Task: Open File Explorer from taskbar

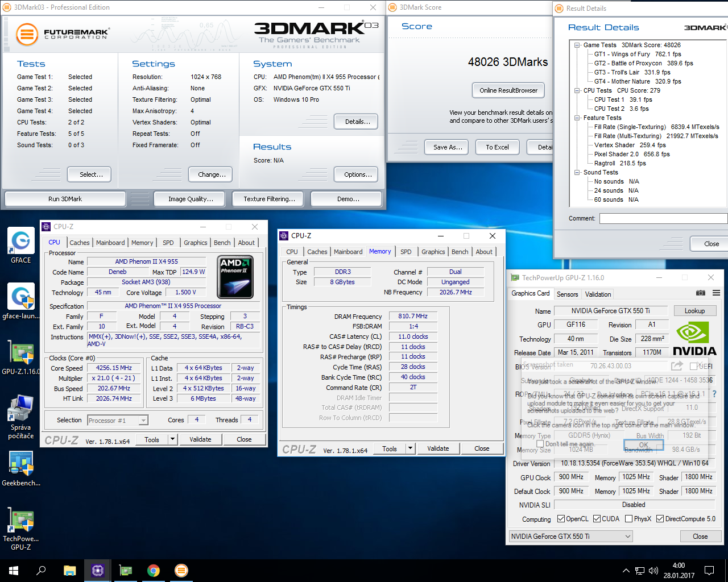Action: (69, 571)
